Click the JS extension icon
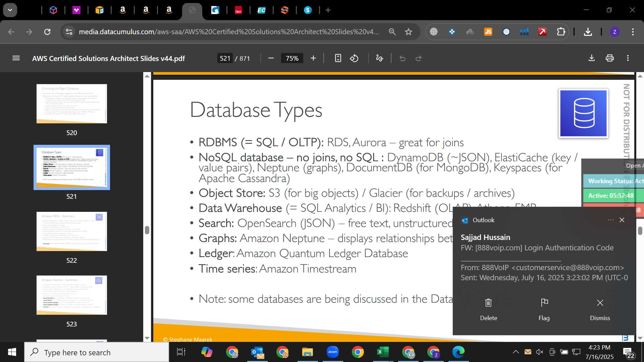 (488, 32)
